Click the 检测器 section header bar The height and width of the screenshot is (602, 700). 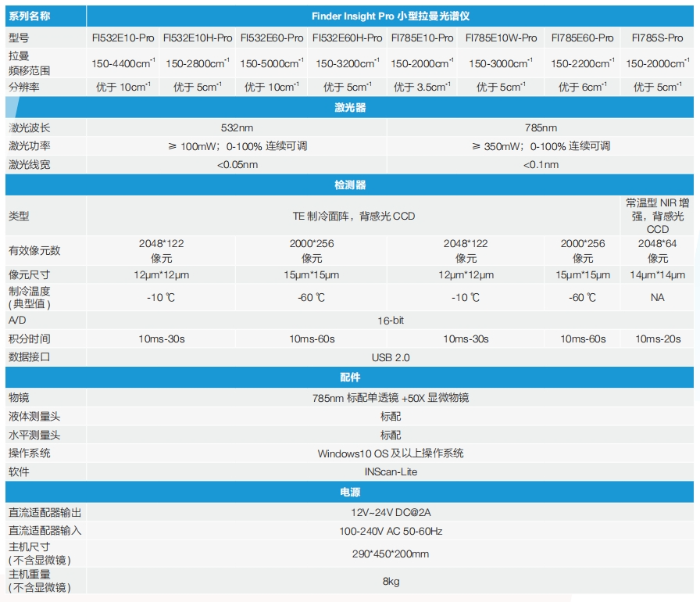pyautogui.click(x=350, y=185)
